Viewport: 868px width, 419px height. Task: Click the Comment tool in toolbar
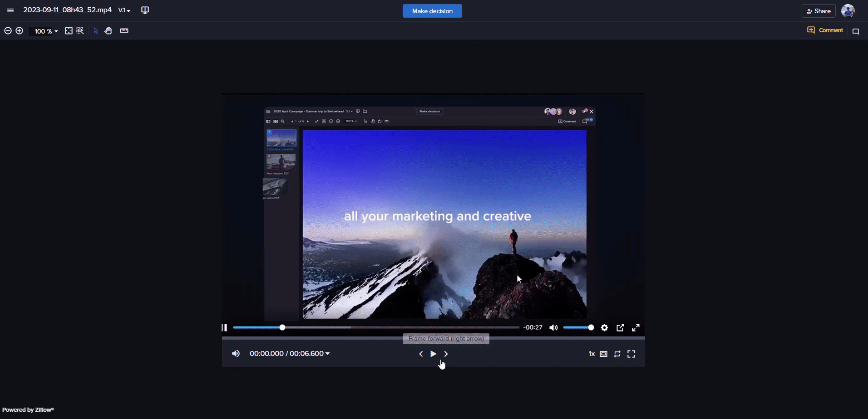pos(825,30)
